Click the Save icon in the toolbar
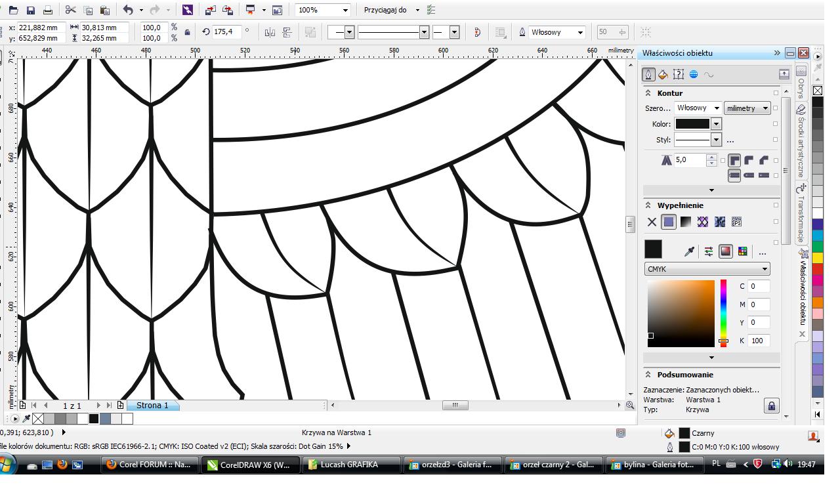The image size is (840, 504). tap(31, 10)
